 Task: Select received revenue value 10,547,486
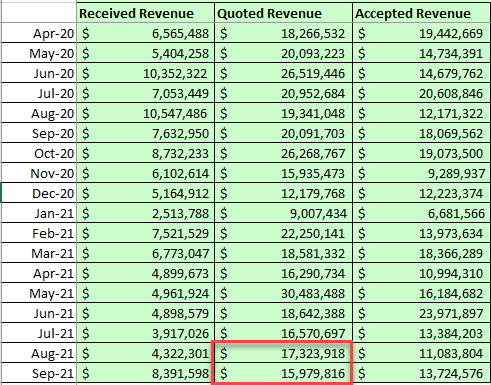[x=145, y=113]
